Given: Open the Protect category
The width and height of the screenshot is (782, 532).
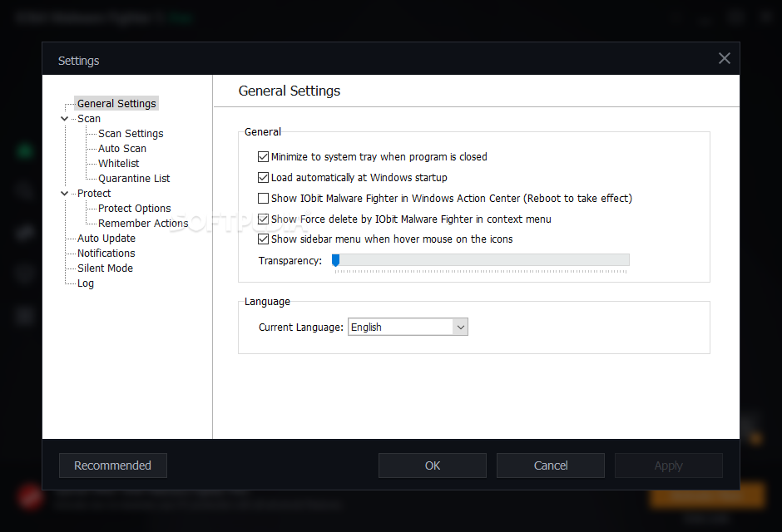Looking at the screenshot, I should [x=94, y=194].
